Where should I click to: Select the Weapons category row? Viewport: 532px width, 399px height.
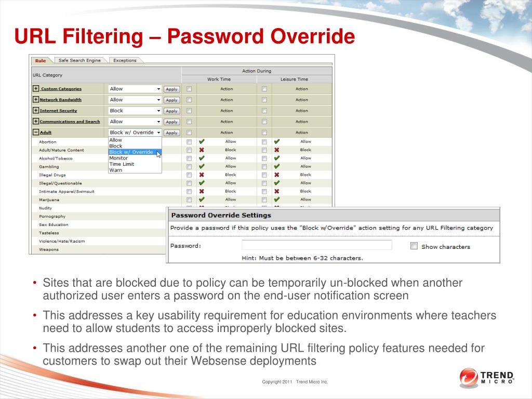pyautogui.click(x=98, y=249)
